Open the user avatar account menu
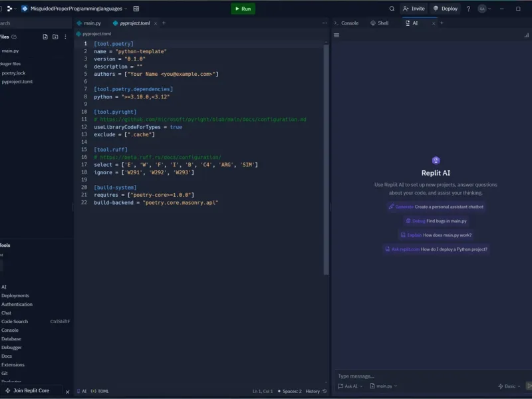Viewport: 532px width, 399px height. (484, 9)
